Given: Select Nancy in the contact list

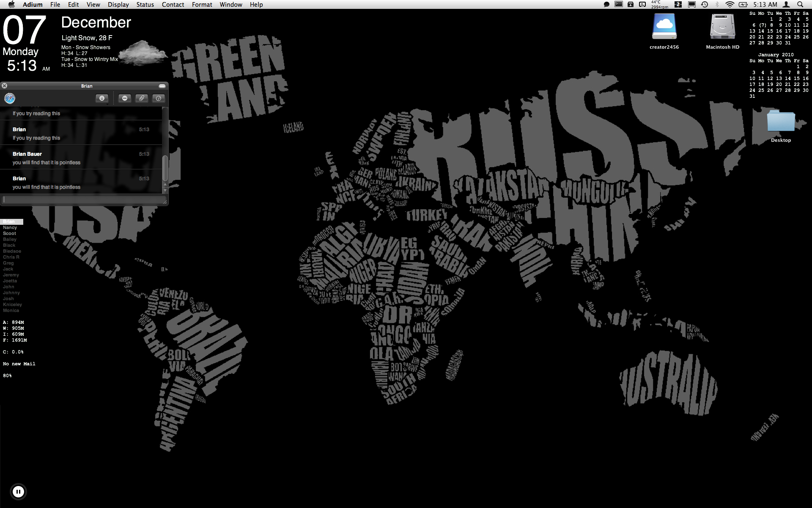Looking at the screenshot, I should click(x=10, y=227).
